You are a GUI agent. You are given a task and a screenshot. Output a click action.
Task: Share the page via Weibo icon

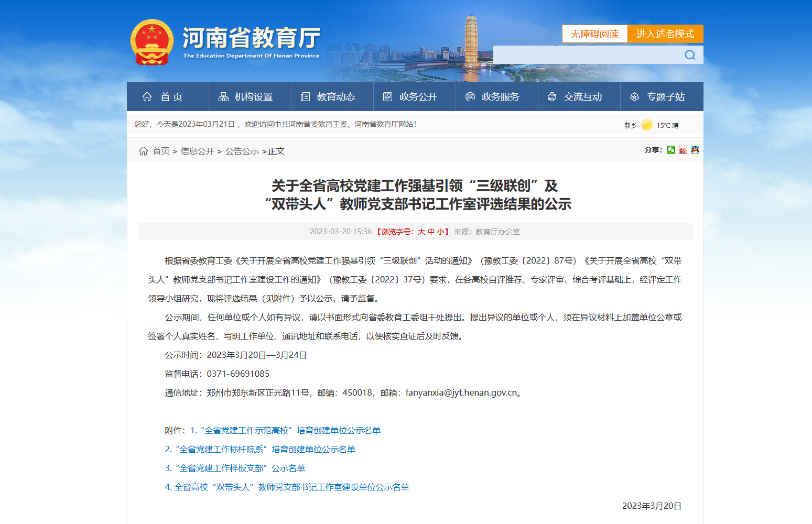point(683,150)
